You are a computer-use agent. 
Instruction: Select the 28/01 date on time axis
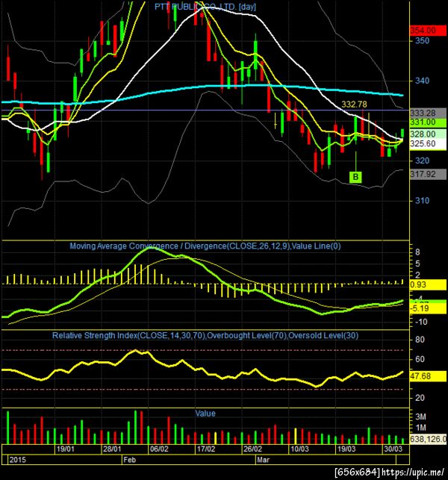pyautogui.click(x=112, y=449)
